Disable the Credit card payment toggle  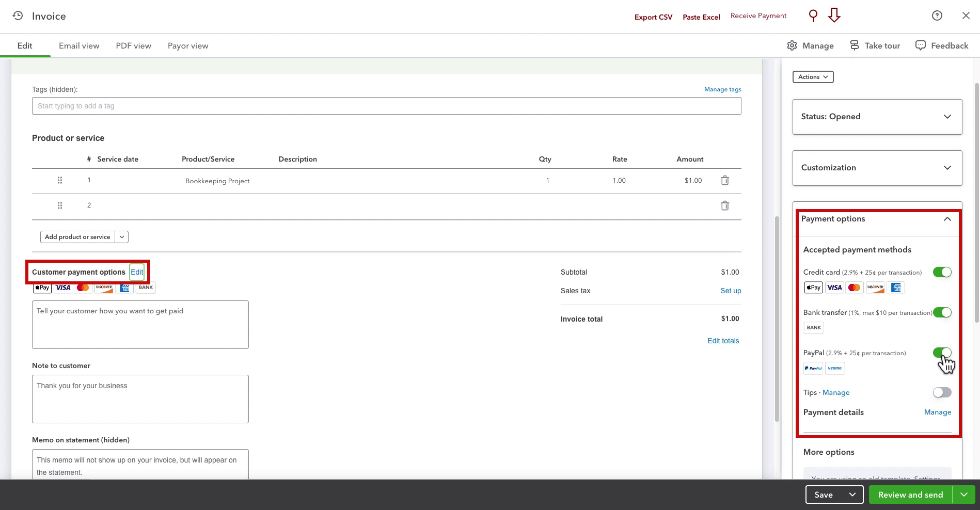pyautogui.click(x=942, y=272)
